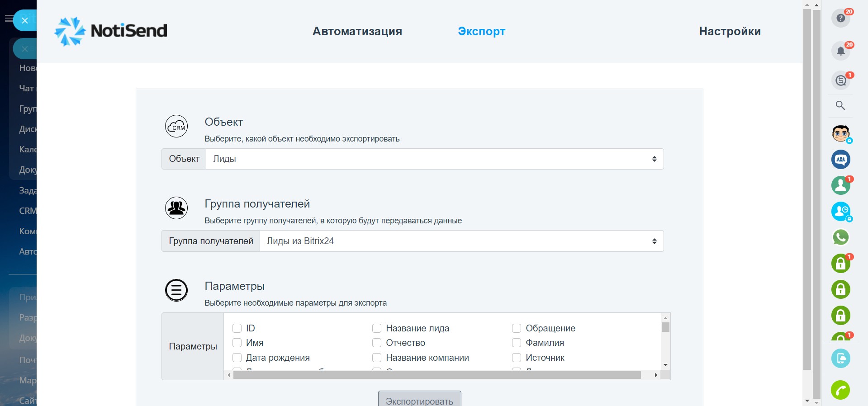The height and width of the screenshot is (406, 868).
Task: Open the notifications bell icon
Action: point(840,51)
